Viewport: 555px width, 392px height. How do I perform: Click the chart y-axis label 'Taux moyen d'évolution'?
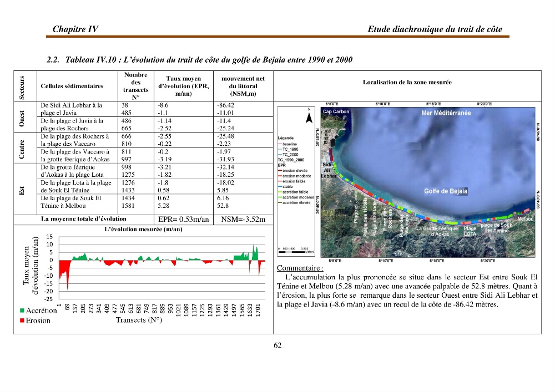(30, 266)
